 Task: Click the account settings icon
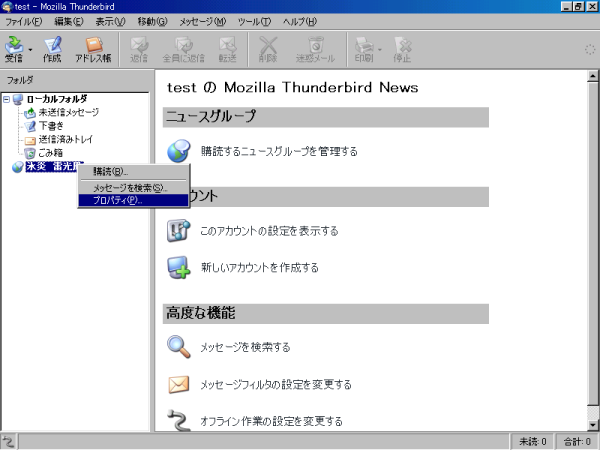(179, 230)
